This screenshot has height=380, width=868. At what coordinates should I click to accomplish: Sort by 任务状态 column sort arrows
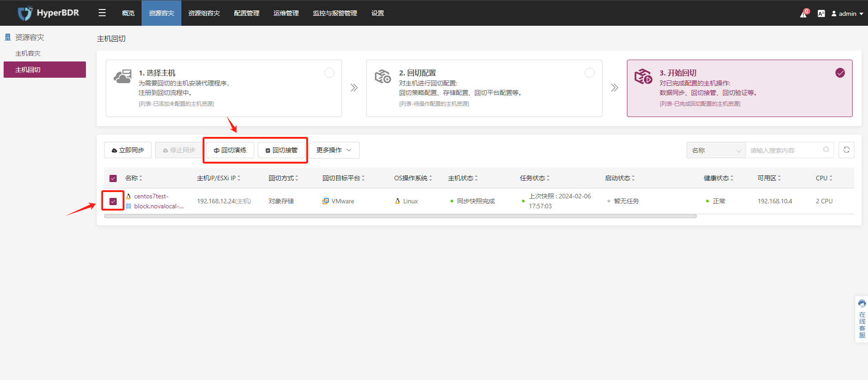[x=548, y=178]
